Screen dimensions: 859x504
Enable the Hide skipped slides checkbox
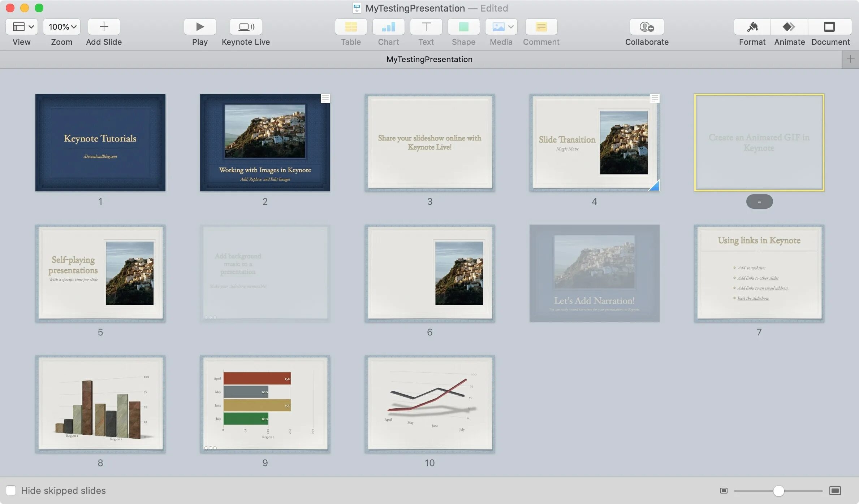11,490
